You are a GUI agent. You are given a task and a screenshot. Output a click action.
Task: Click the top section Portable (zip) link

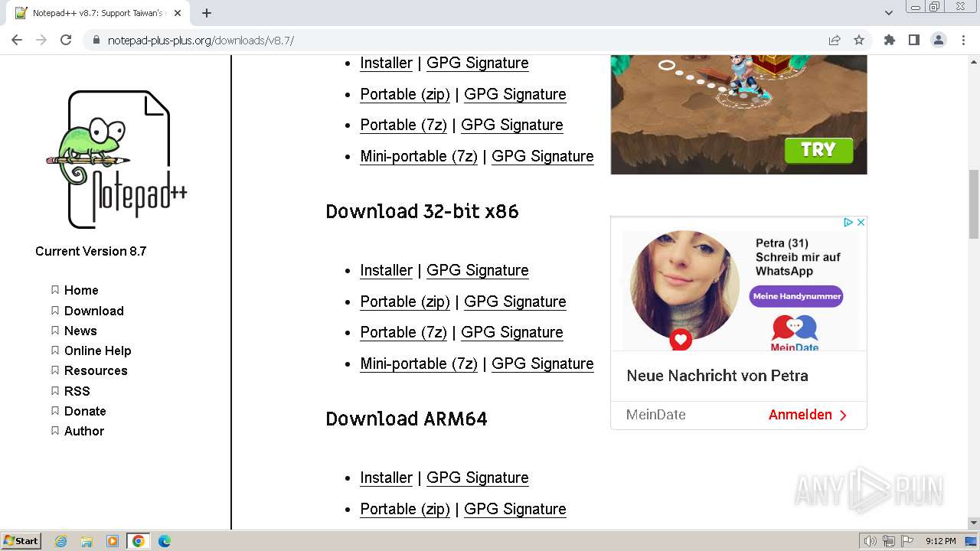click(x=405, y=94)
